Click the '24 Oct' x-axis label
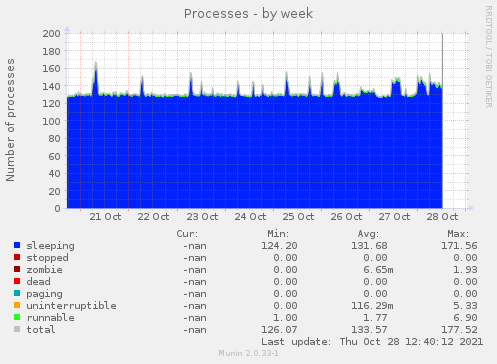Image resolution: width=497 pixels, height=364 pixels. pyautogui.click(x=250, y=217)
